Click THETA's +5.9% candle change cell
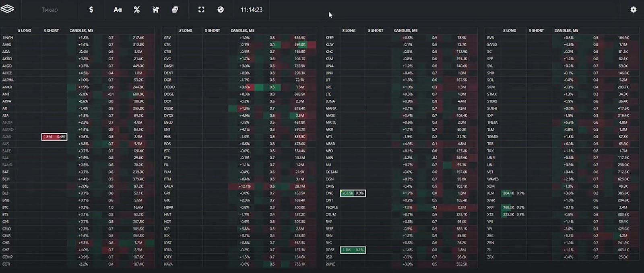The width and height of the screenshot is (644, 273). coord(568,123)
